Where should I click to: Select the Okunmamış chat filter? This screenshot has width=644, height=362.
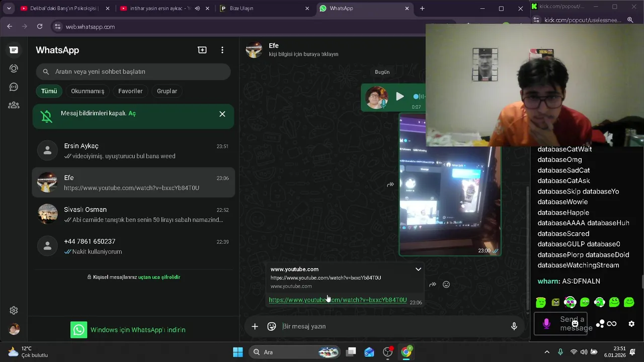88,91
